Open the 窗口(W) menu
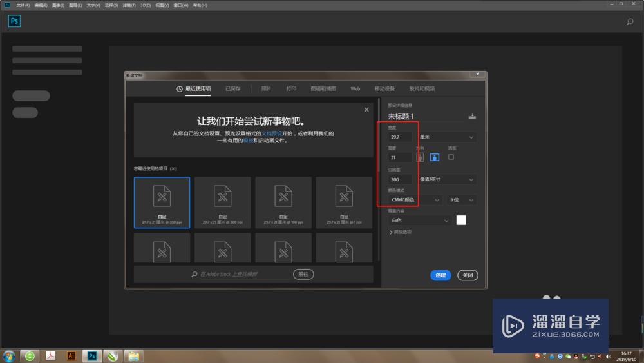This screenshot has height=363, width=644. coord(181,5)
